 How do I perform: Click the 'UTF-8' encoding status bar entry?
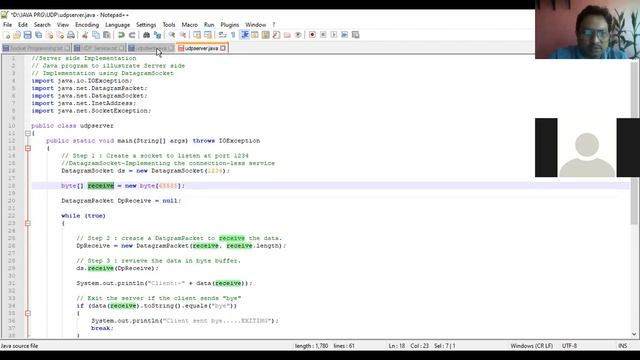569,346
